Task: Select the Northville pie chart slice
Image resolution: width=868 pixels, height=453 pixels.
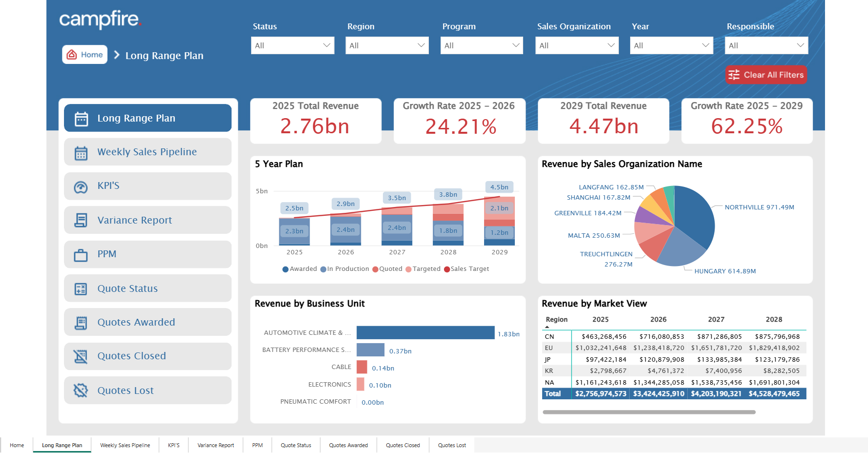Action: point(694,215)
